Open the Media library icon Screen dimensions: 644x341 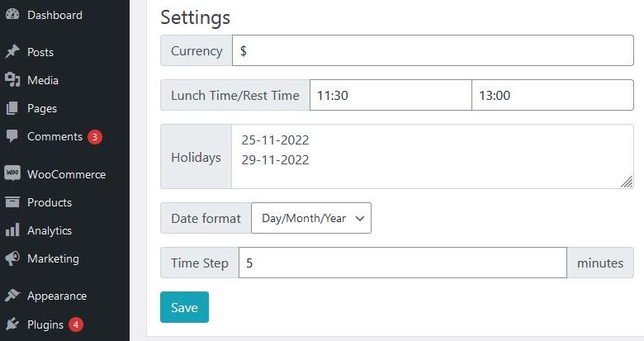tap(12, 80)
